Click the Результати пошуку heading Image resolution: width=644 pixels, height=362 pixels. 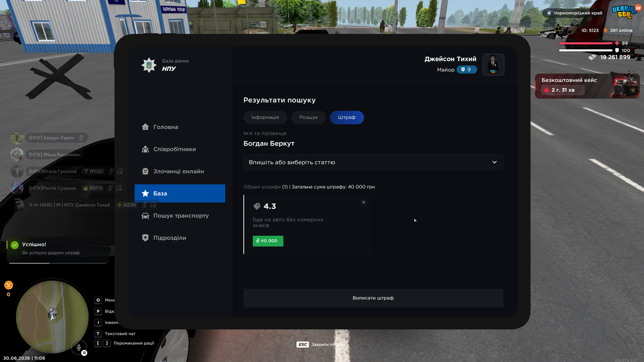pos(279,100)
